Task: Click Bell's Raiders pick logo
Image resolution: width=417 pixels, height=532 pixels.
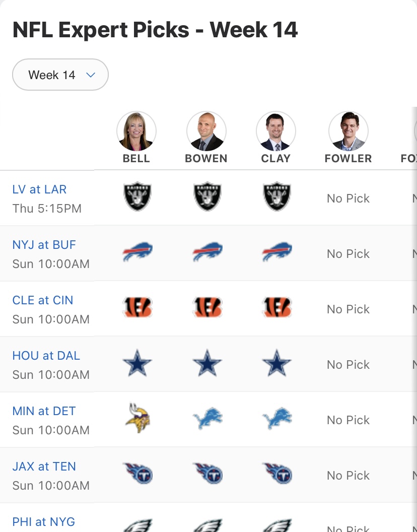Action: [137, 196]
